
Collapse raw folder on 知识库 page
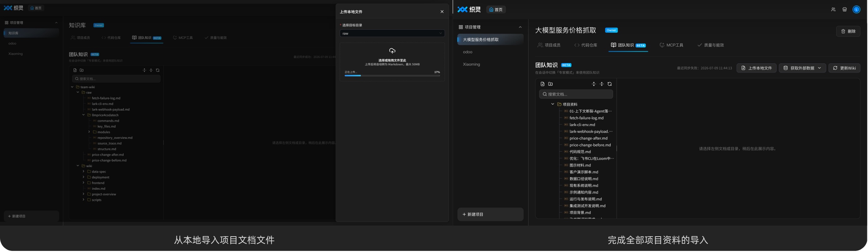pyautogui.click(x=78, y=92)
